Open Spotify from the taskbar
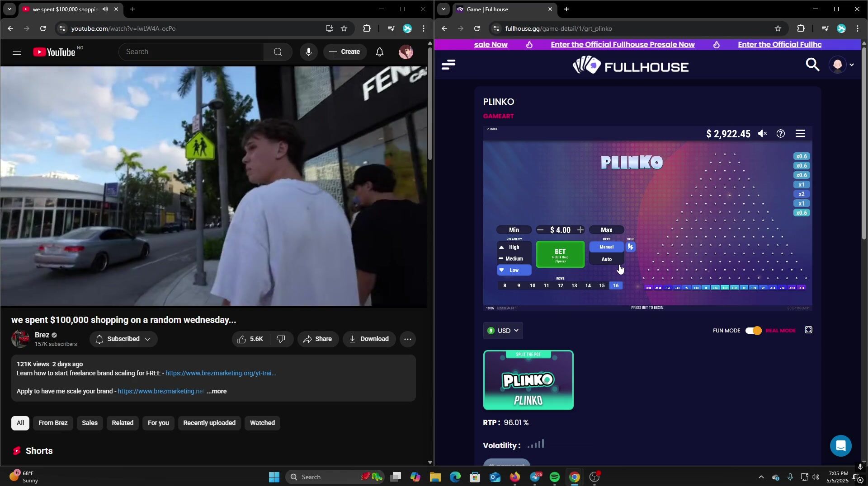Screen dimensions: 868x486 tap(555, 477)
